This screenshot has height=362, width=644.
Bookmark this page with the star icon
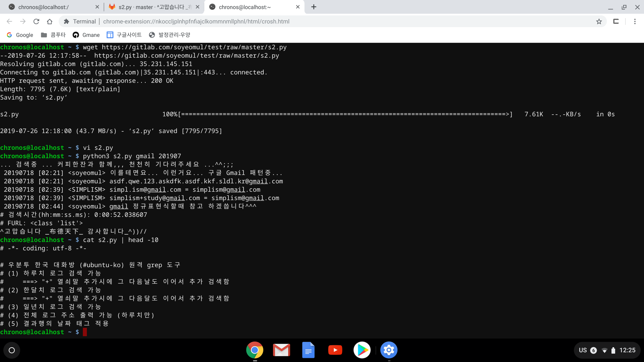click(x=599, y=21)
